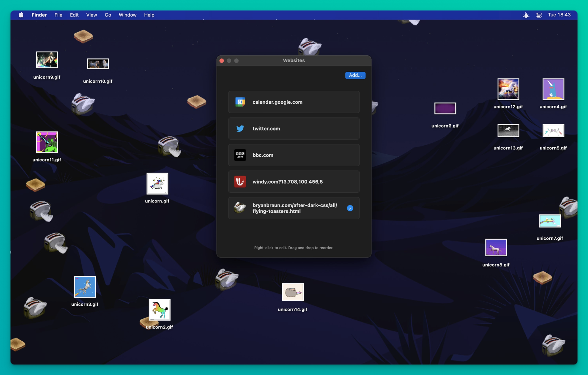Select the unicorn14.gif desktop thumbnail
The height and width of the screenshot is (375, 588).
293,292
